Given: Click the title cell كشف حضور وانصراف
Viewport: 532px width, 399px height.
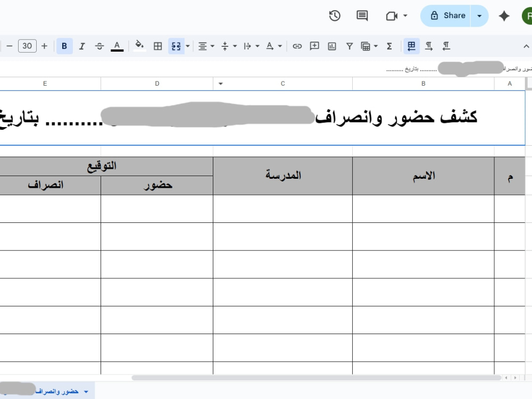Looking at the screenshot, I should point(262,118).
